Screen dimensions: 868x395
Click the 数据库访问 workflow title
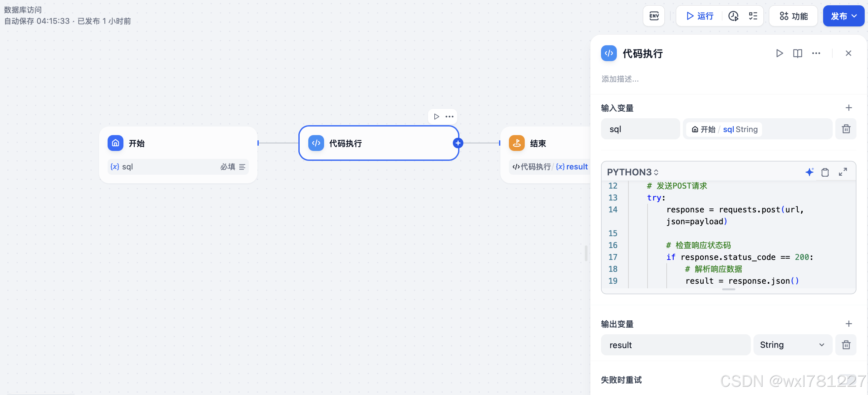tap(23, 10)
